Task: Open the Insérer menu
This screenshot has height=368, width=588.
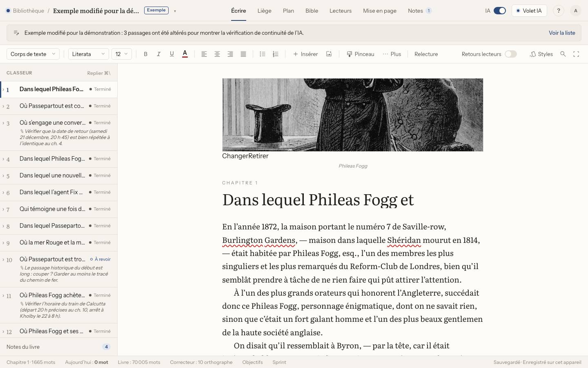Action: point(305,54)
